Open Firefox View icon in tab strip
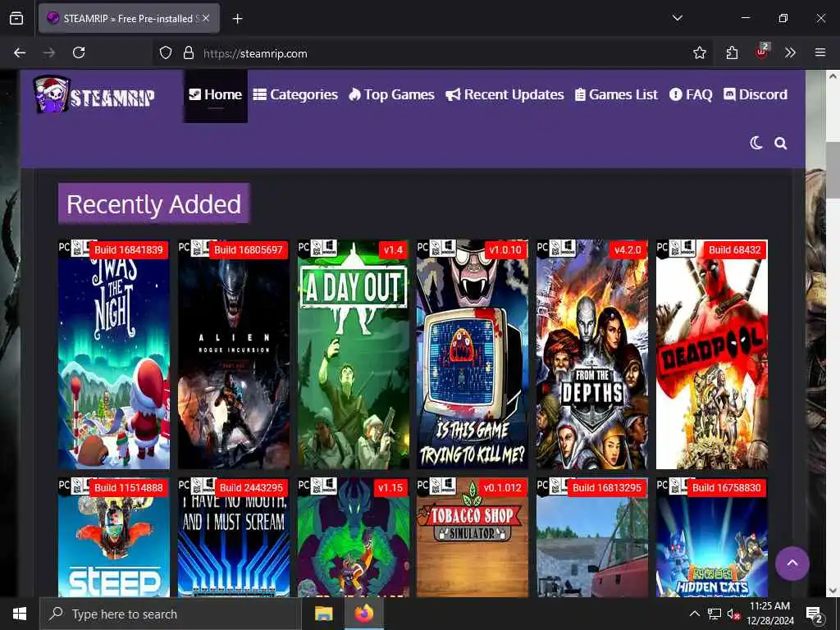The height and width of the screenshot is (630, 840). pyautogui.click(x=16, y=18)
